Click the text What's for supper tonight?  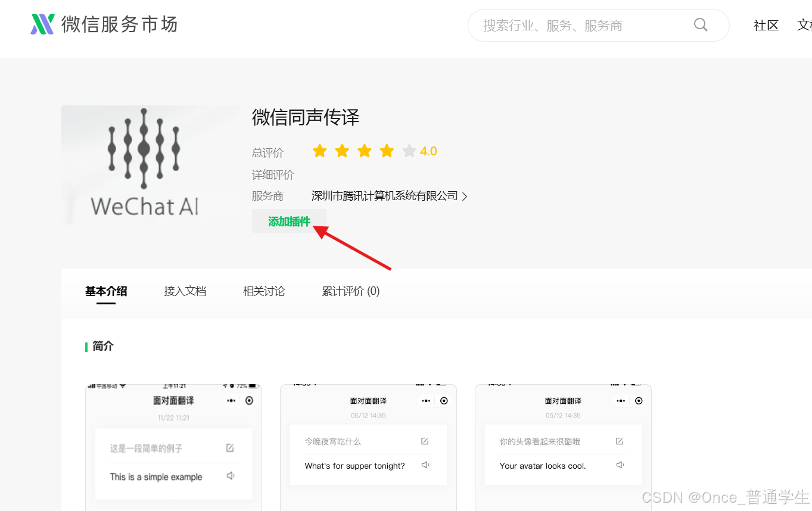pyautogui.click(x=354, y=466)
